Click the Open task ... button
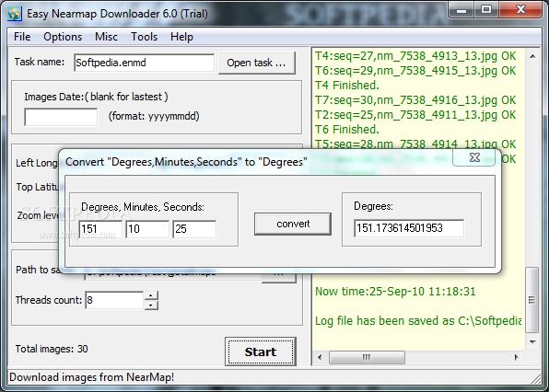This screenshot has height=392, width=549. (x=257, y=63)
